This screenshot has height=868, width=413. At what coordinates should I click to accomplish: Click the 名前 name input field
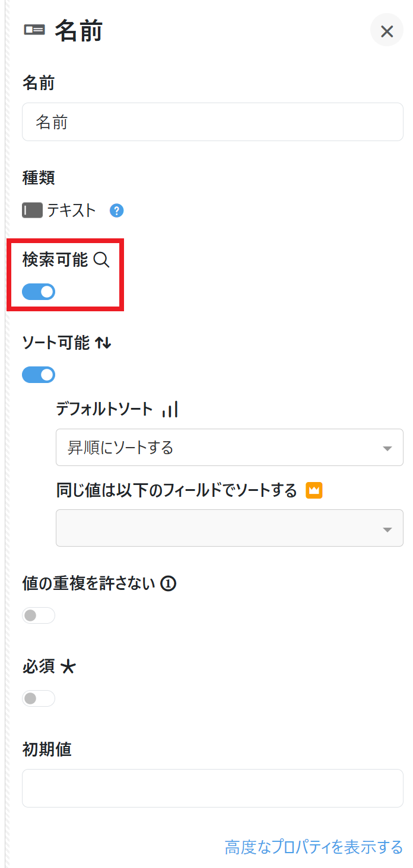[212, 122]
